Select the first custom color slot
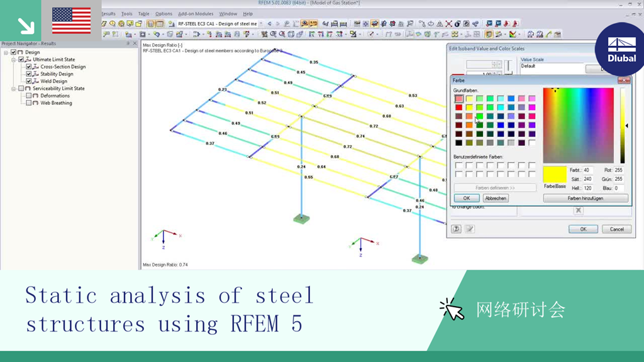This screenshot has width=644, height=362. click(x=458, y=165)
